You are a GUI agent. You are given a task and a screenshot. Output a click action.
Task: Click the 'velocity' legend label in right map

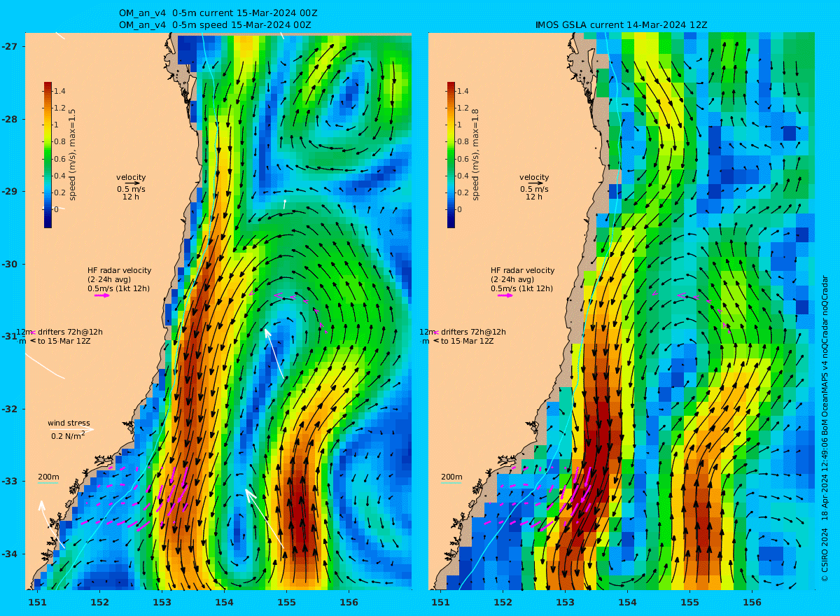tap(534, 177)
